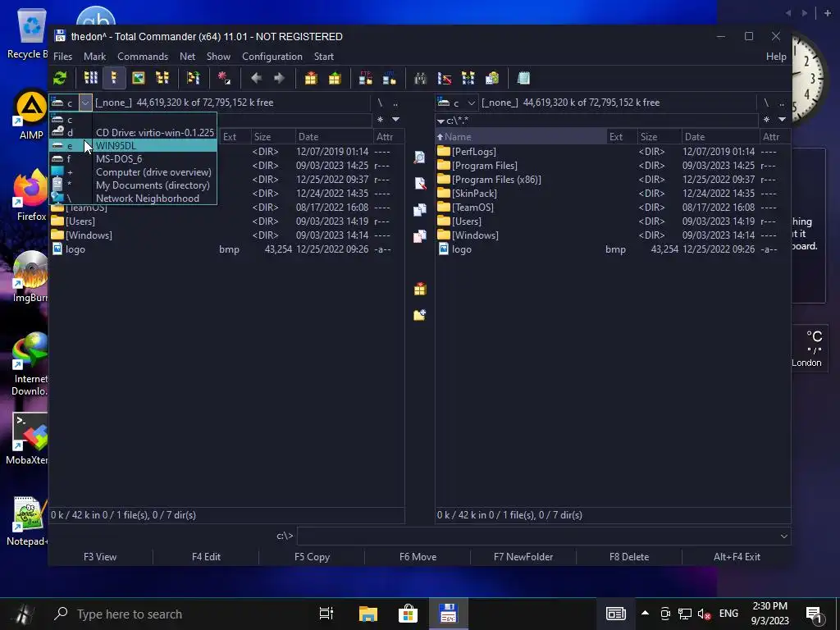Click the copy names to clipboard icon

[492, 78]
